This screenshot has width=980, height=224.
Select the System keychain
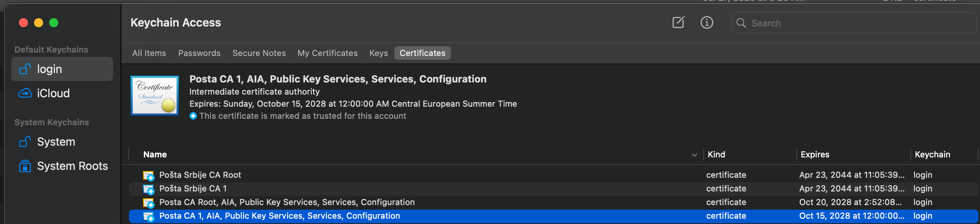tap(56, 142)
